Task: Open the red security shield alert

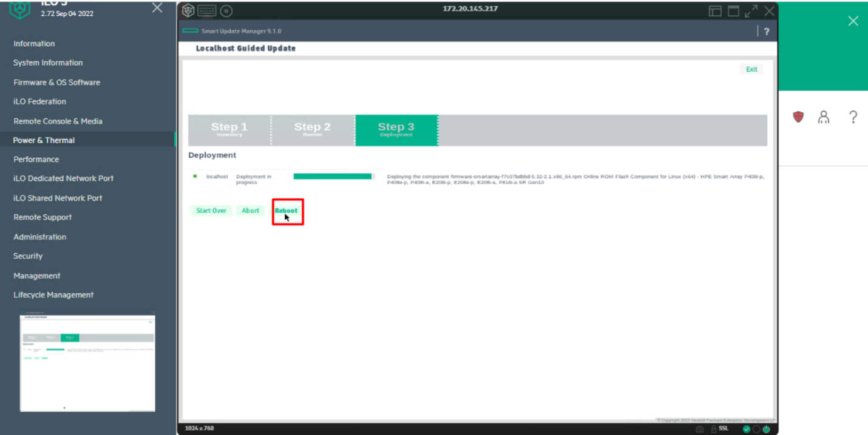Action: point(798,117)
